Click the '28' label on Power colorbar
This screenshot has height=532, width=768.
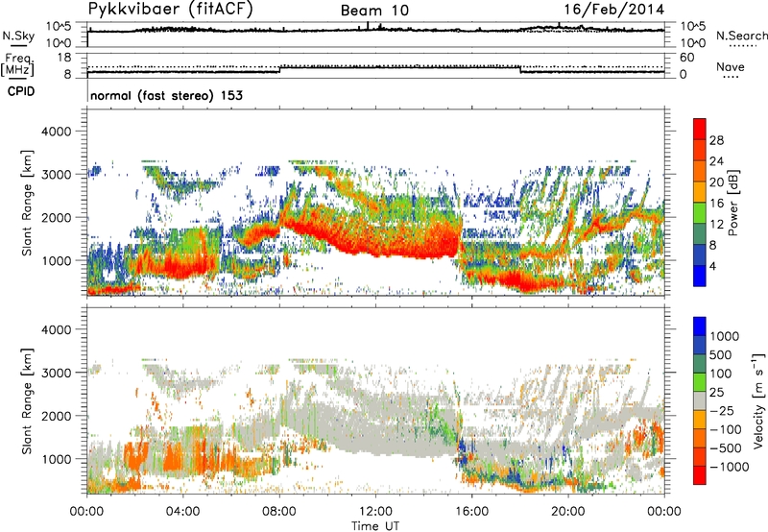pos(716,140)
